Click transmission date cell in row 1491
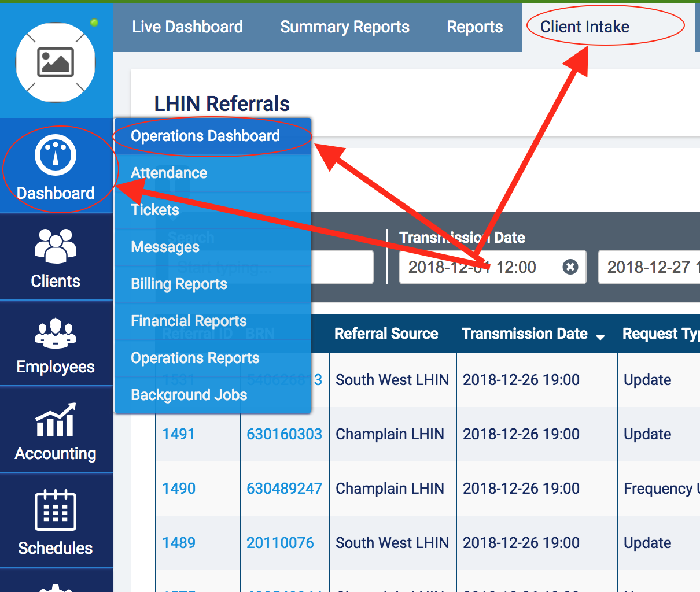This screenshot has width=700, height=592. [521, 434]
